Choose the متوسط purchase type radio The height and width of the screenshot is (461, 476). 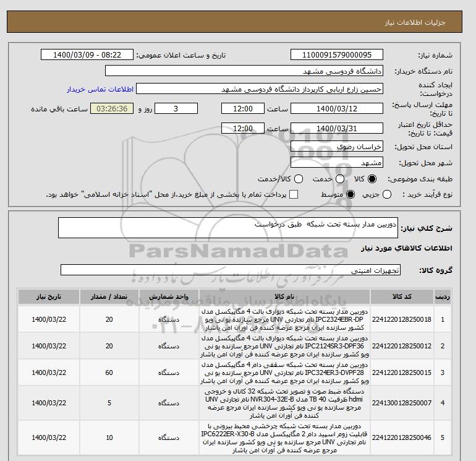(x=351, y=194)
